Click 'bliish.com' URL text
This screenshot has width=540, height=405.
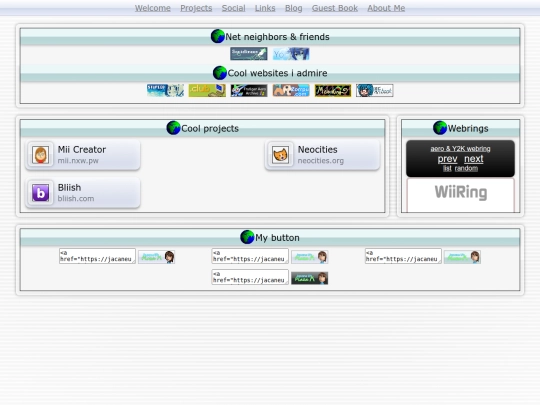pos(76,198)
